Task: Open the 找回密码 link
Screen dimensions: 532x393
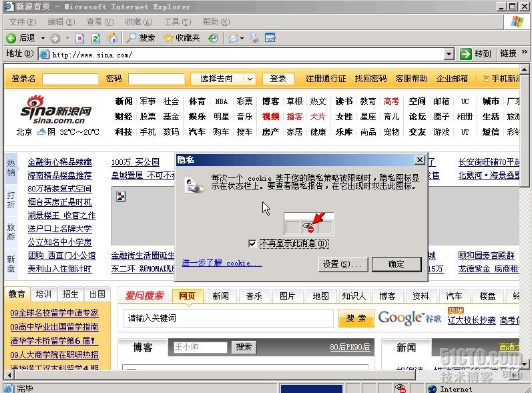Action: click(370, 79)
